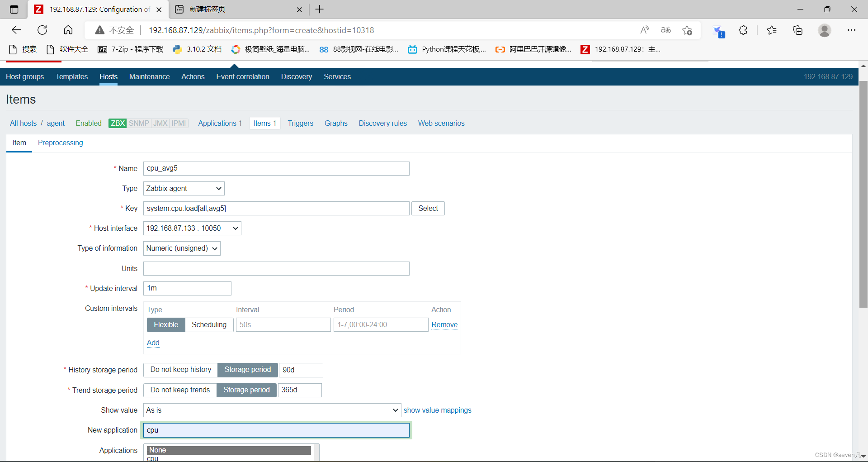Open Applications 1 link
Image resolution: width=868 pixels, height=462 pixels.
point(220,124)
